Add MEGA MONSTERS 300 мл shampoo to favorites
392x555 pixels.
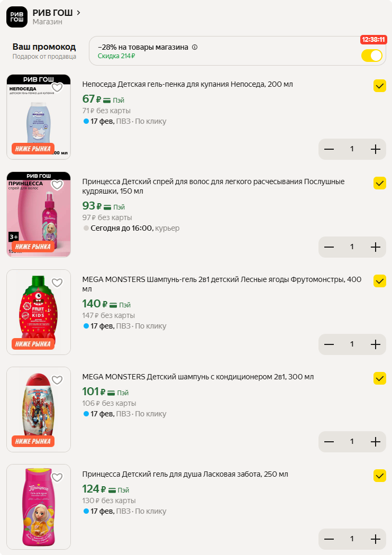tap(57, 380)
